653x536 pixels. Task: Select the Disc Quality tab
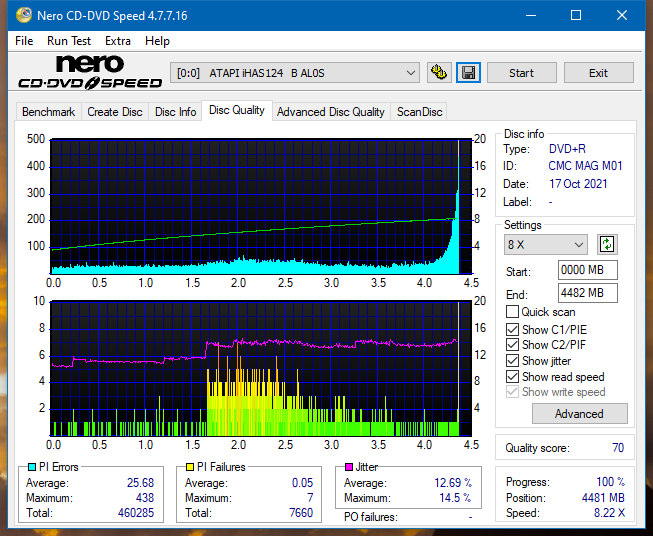(237, 110)
